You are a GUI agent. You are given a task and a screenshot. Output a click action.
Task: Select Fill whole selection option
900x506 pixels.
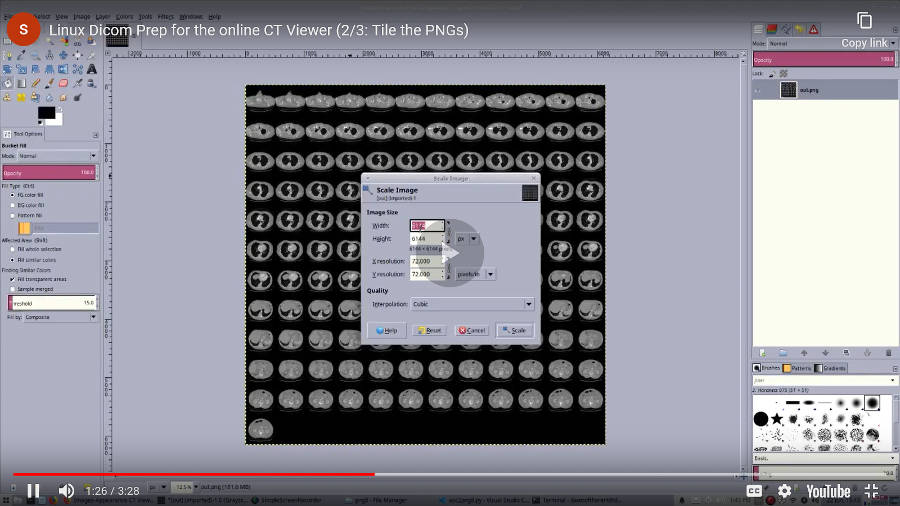(13, 250)
